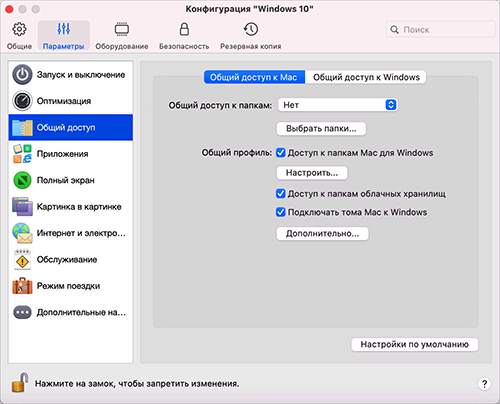
Task: Click the Оптимизация gauge icon
Action: (x=22, y=101)
